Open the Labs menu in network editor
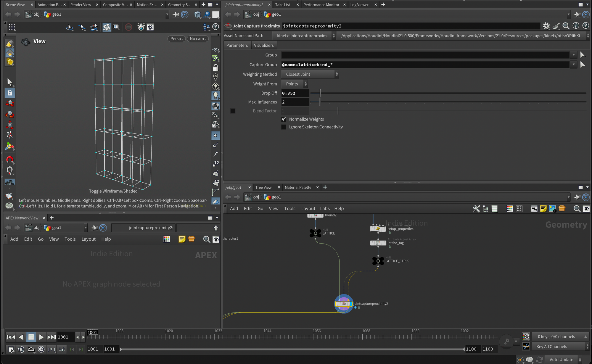Viewport: 592px width, 364px height. (x=325, y=209)
